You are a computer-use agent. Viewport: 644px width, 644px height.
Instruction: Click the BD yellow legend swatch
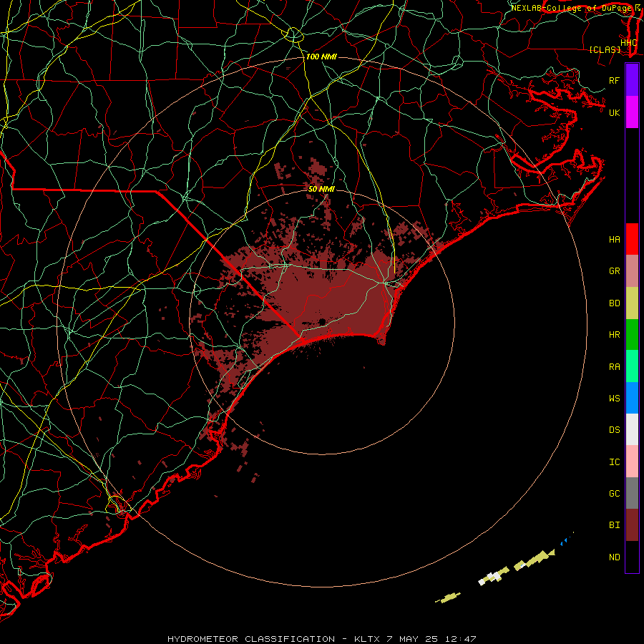point(632,303)
